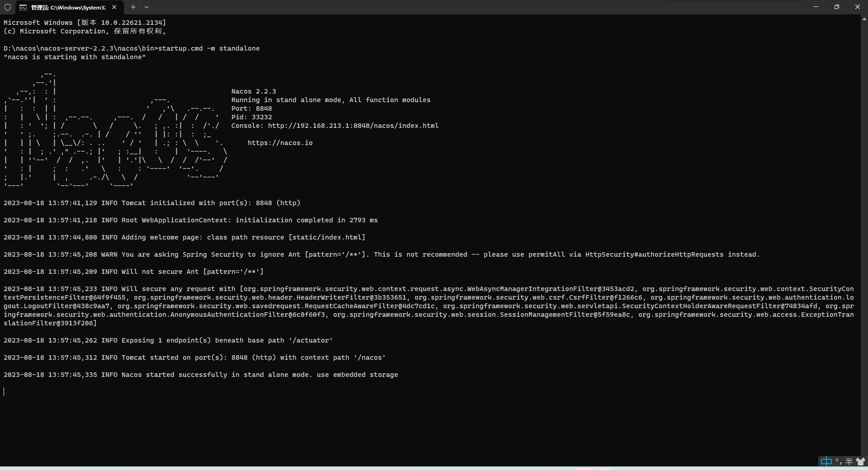Toggle the IME Chinese mode indicator
Screen dimensions: 868x470
[x=826, y=461]
